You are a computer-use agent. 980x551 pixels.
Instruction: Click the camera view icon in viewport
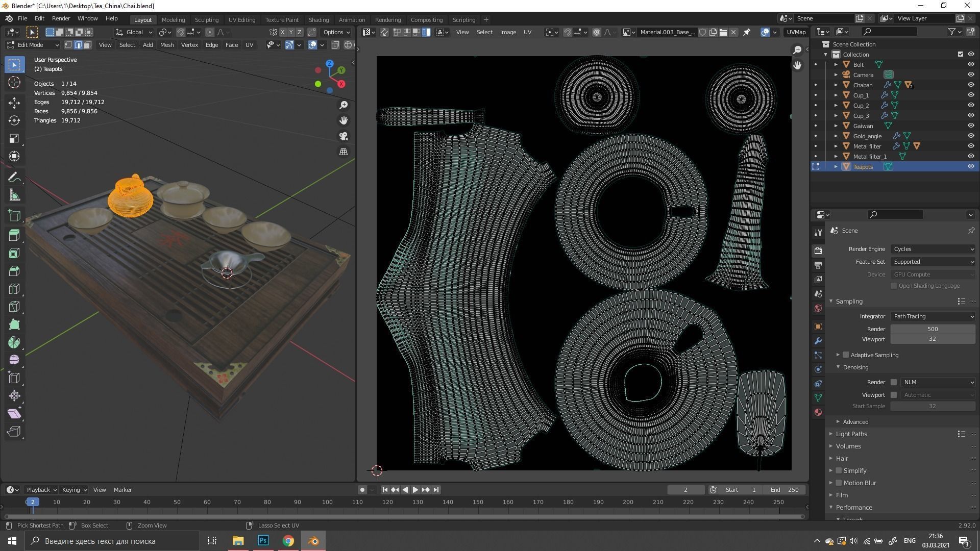(344, 136)
